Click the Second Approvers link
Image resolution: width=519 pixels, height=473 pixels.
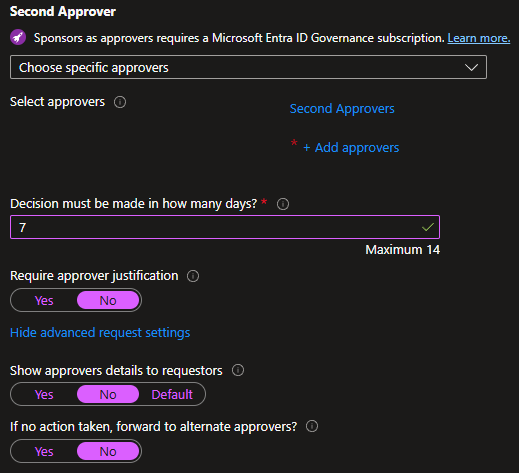pyautogui.click(x=342, y=109)
